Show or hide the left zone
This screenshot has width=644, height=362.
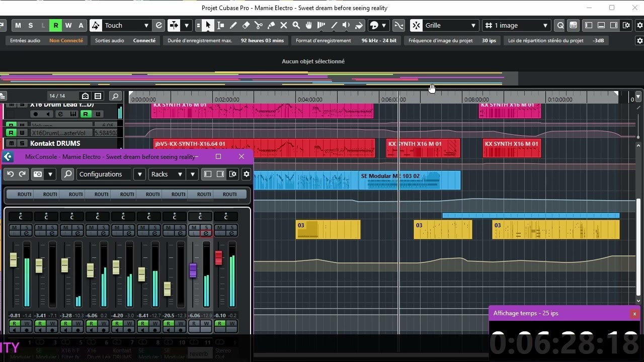click(x=589, y=25)
